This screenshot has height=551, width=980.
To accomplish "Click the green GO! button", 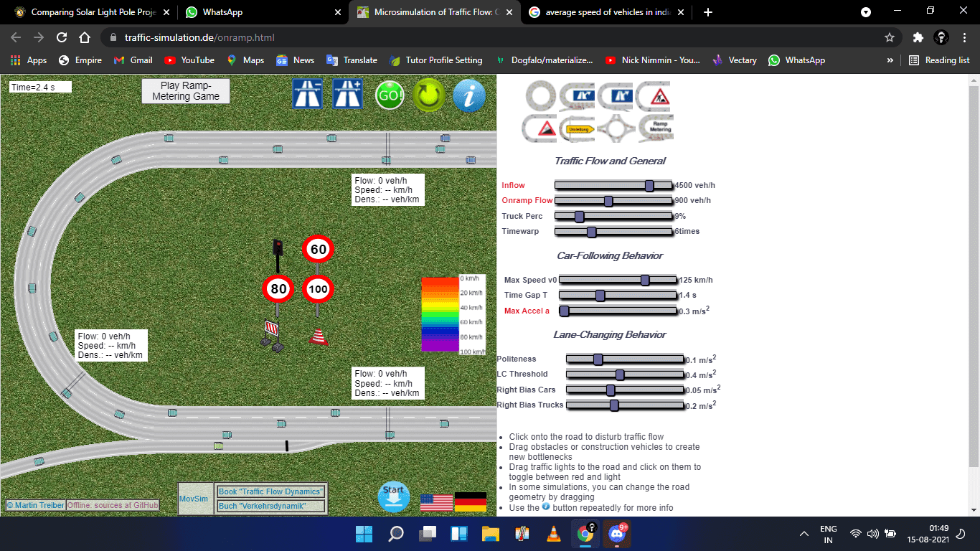I will pos(390,95).
